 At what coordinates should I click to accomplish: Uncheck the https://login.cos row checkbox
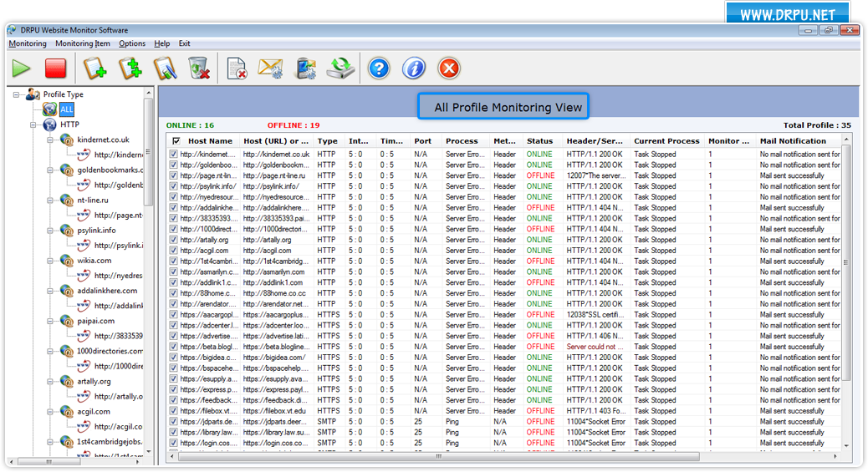coord(174,443)
